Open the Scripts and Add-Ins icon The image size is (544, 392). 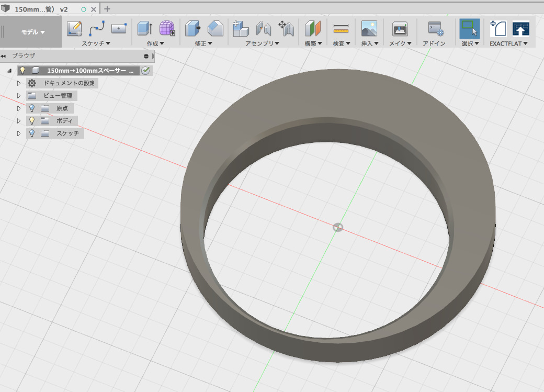(435, 28)
